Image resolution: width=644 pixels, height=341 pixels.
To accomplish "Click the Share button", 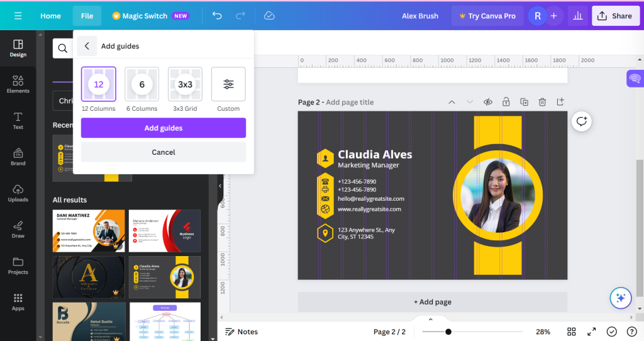I will pyautogui.click(x=616, y=16).
